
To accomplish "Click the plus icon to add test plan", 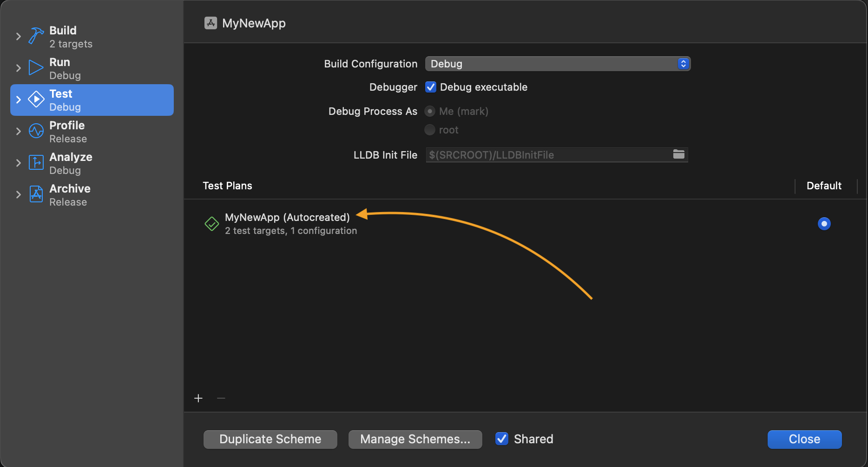I will 198,398.
